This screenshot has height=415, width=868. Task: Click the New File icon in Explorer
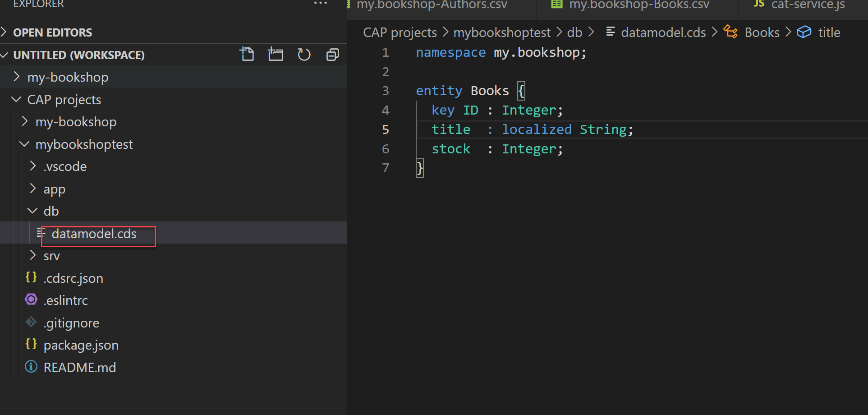tap(247, 55)
